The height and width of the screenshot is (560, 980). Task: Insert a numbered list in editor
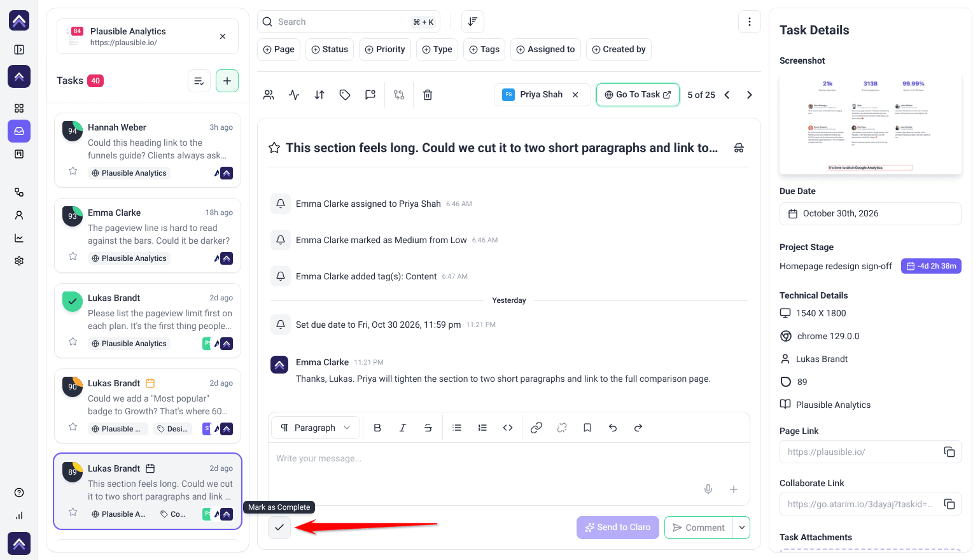pyautogui.click(x=482, y=428)
